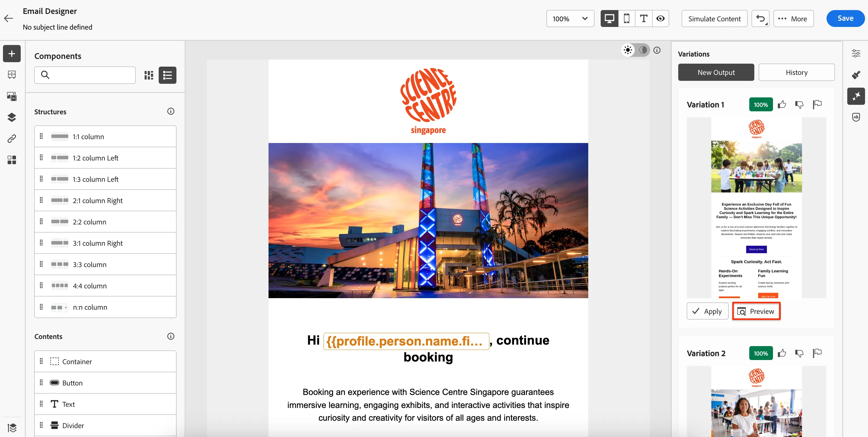
Task: Open the 100% zoom dropdown
Action: [x=570, y=19]
